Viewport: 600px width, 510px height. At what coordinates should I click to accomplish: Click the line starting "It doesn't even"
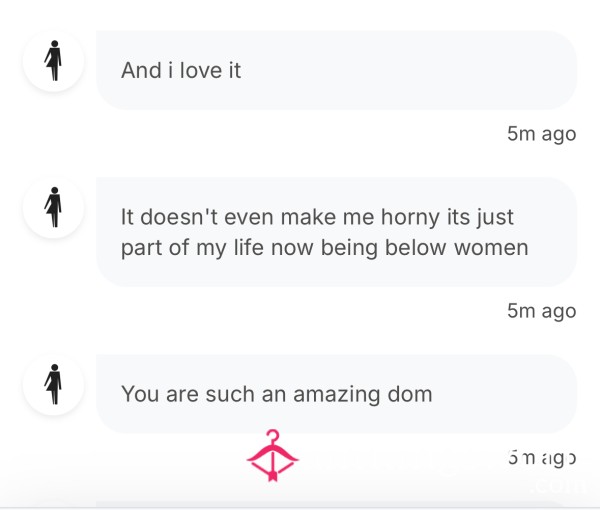pyautogui.click(x=317, y=217)
